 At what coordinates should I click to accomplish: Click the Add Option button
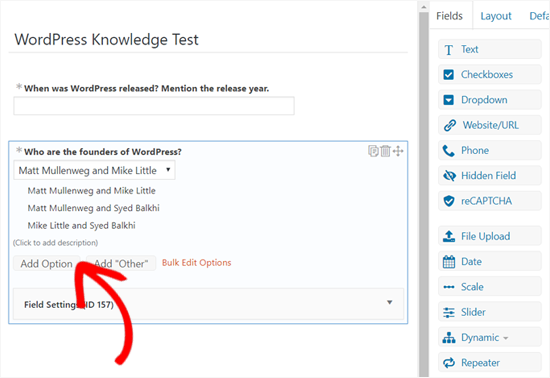tap(47, 263)
